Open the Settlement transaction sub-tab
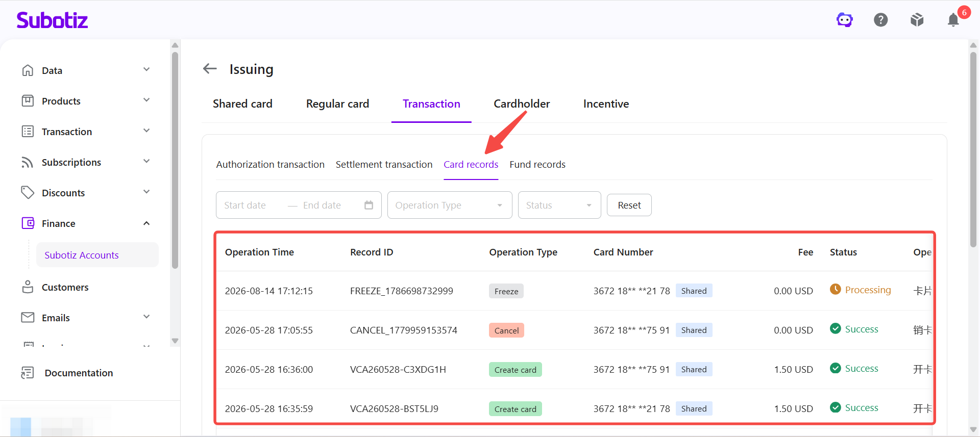Image resolution: width=980 pixels, height=437 pixels. point(384,165)
